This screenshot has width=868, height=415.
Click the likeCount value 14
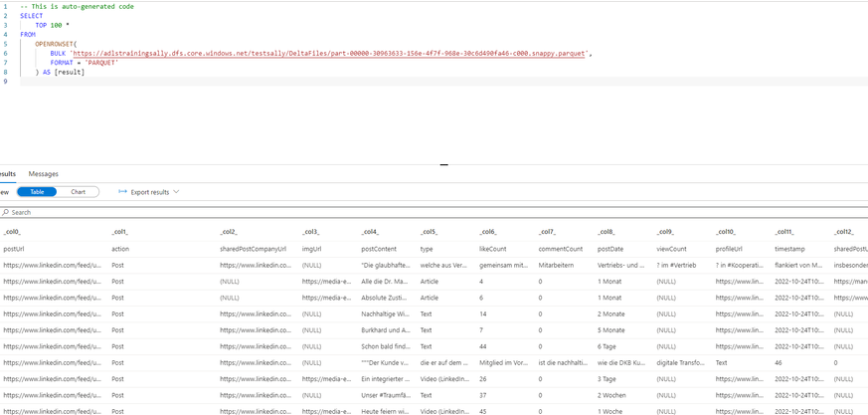point(482,314)
